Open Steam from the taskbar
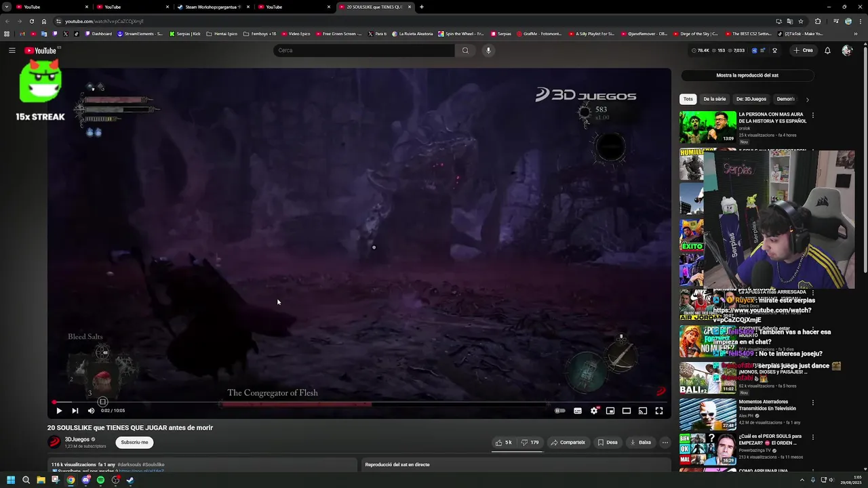868x488 pixels. pos(130,480)
